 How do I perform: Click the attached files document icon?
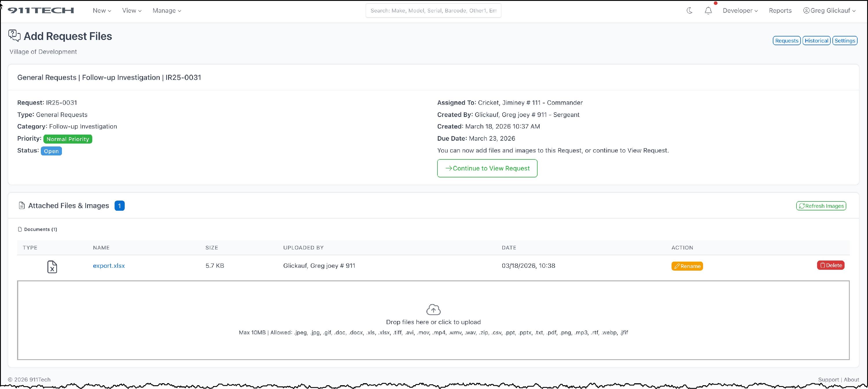point(22,205)
